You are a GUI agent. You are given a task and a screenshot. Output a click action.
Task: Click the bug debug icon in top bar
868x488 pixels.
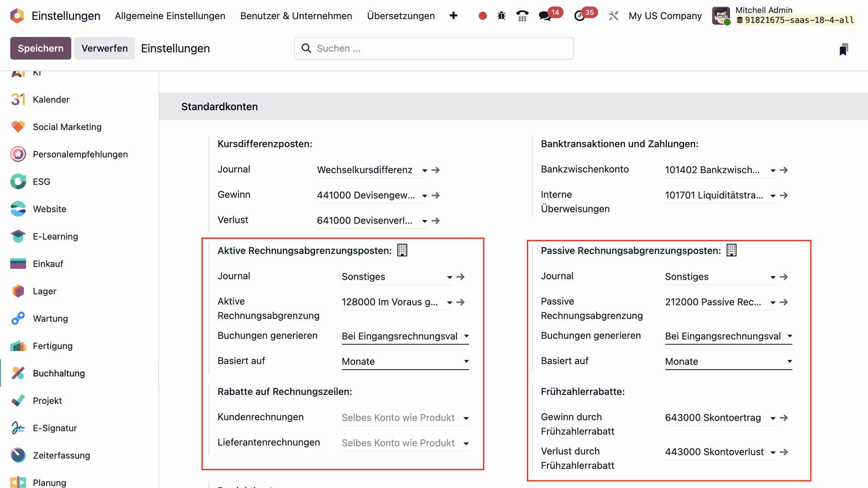[501, 16]
